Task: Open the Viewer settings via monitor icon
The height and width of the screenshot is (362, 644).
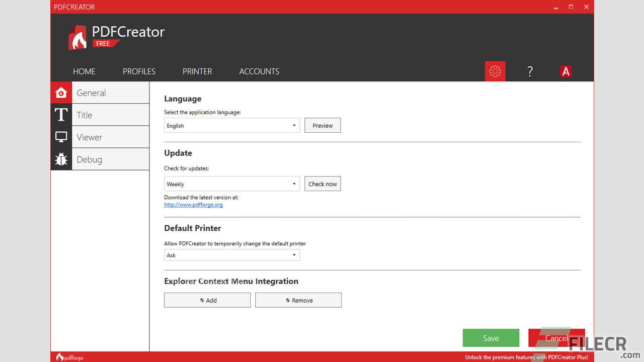Action: pyautogui.click(x=61, y=137)
